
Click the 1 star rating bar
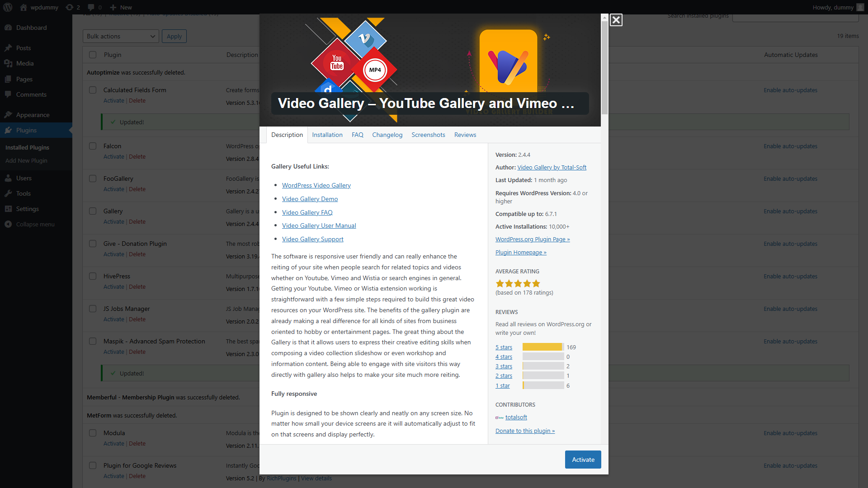[543, 385]
